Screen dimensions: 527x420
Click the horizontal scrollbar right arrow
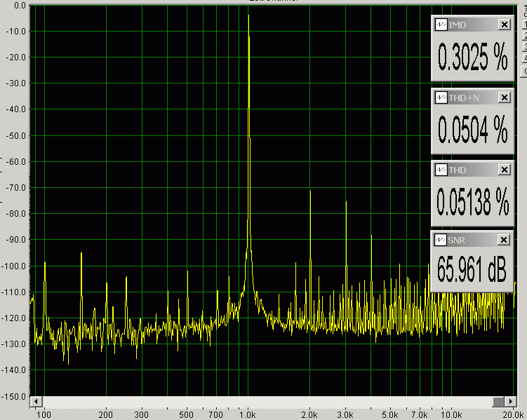[x=511, y=402]
